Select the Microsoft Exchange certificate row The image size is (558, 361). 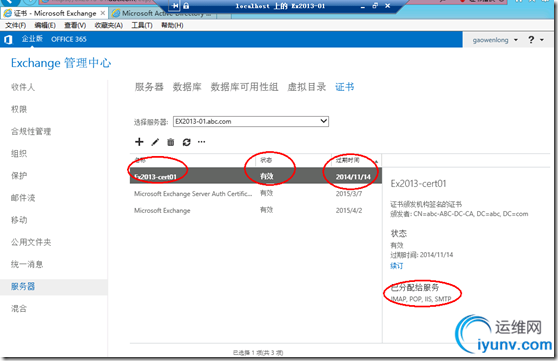256,210
